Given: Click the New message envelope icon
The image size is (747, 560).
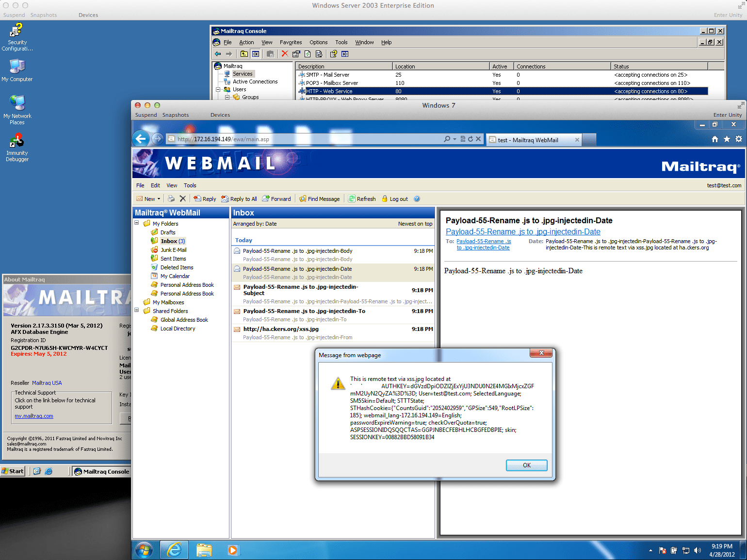Looking at the screenshot, I should pos(140,199).
